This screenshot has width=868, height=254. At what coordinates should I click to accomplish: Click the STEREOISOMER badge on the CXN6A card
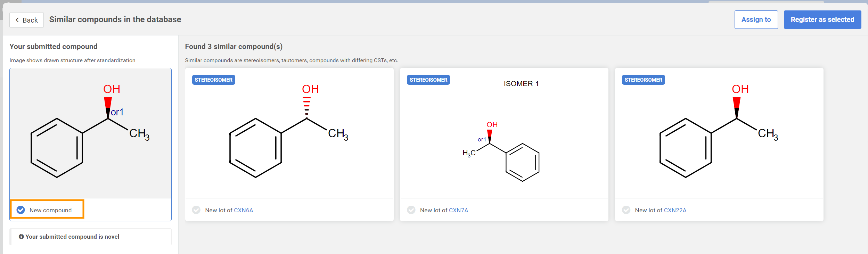213,80
